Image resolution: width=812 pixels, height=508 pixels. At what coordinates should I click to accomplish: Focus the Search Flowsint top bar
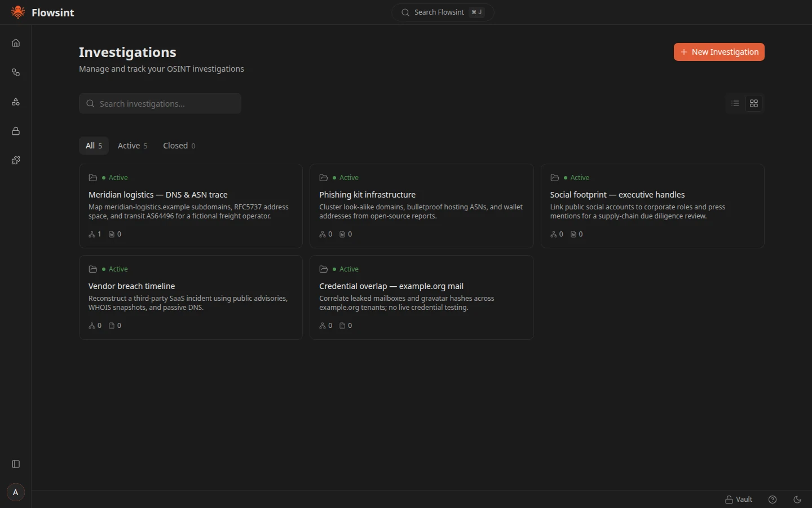tap(443, 12)
